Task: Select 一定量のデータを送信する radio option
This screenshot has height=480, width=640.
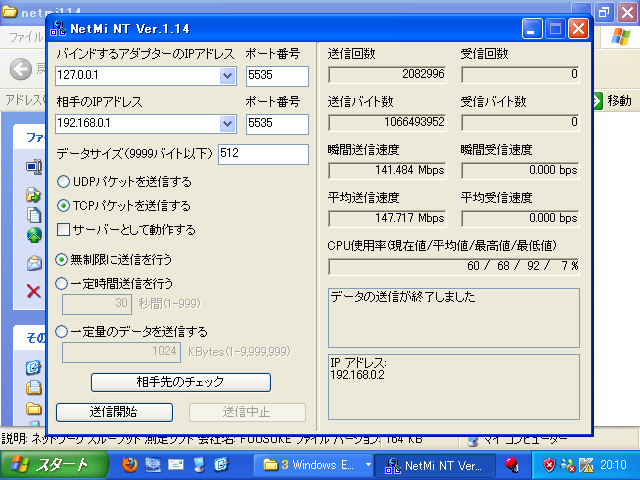Action: tap(62, 331)
